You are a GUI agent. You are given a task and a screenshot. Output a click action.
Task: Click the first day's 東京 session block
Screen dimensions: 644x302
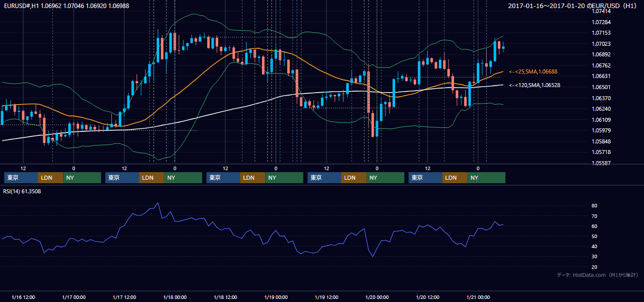tap(21, 178)
